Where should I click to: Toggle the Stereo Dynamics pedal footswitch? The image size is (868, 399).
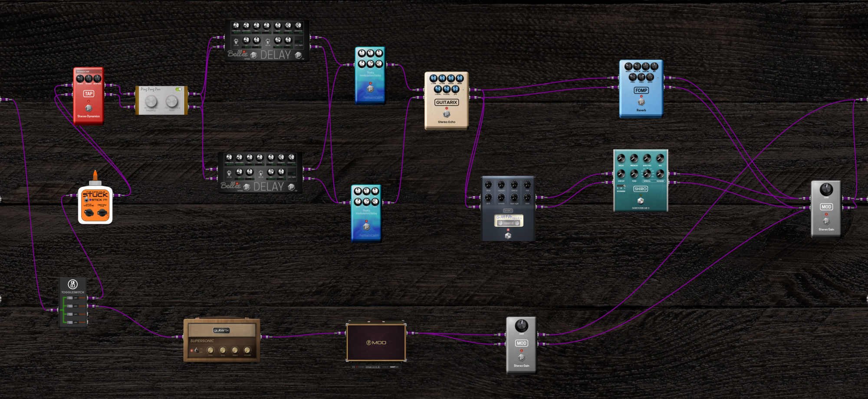click(89, 108)
